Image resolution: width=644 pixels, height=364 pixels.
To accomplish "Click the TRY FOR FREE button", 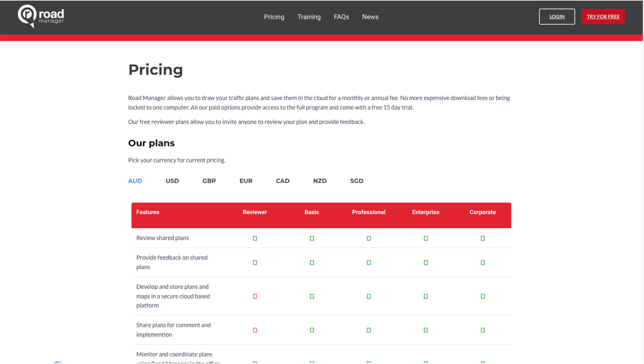I will [x=602, y=16].
